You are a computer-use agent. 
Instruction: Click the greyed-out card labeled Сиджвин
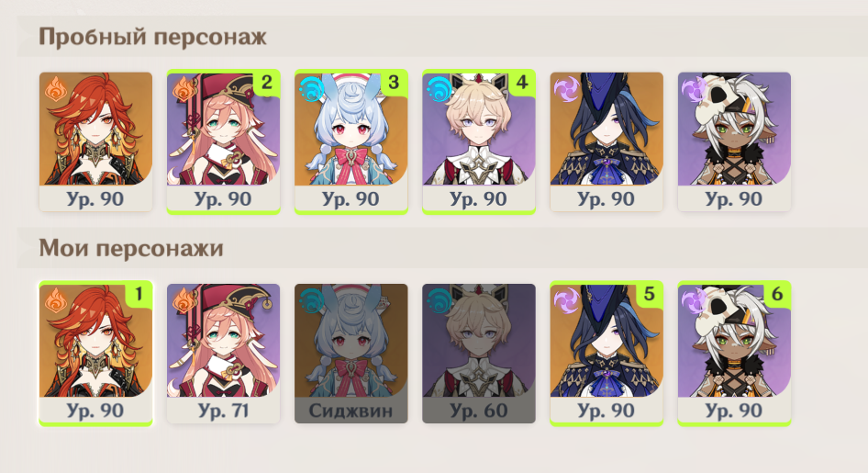pos(351,354)
